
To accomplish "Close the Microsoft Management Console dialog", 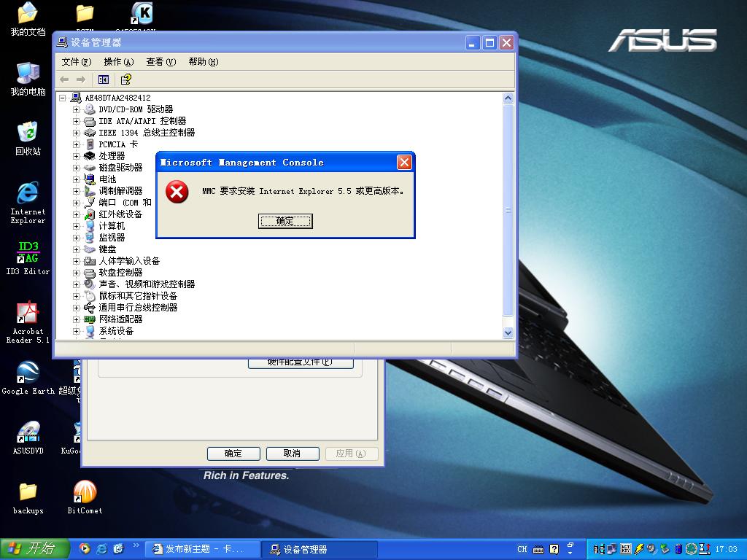I will pos(404,163).
